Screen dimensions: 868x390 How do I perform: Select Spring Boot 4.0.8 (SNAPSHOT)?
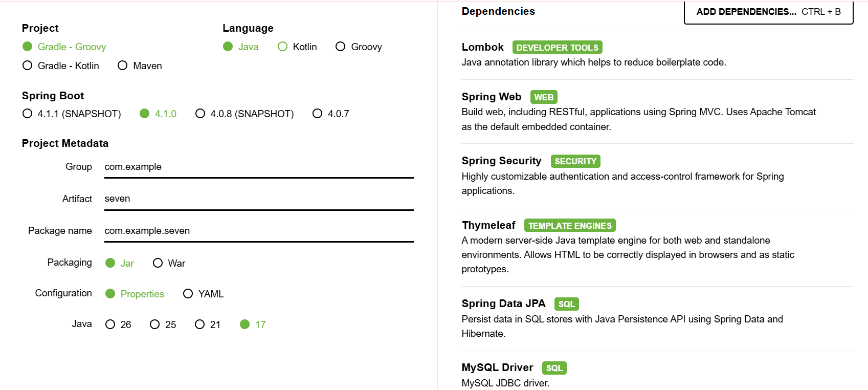click(x=244, y=114)
